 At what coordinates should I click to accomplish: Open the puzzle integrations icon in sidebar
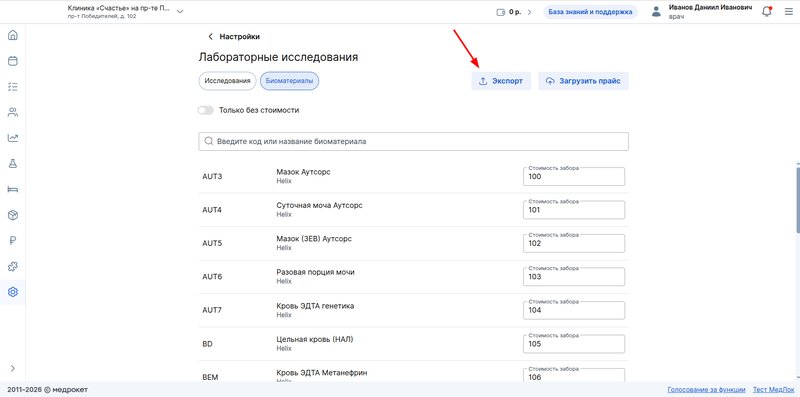[x=13, y=266]
